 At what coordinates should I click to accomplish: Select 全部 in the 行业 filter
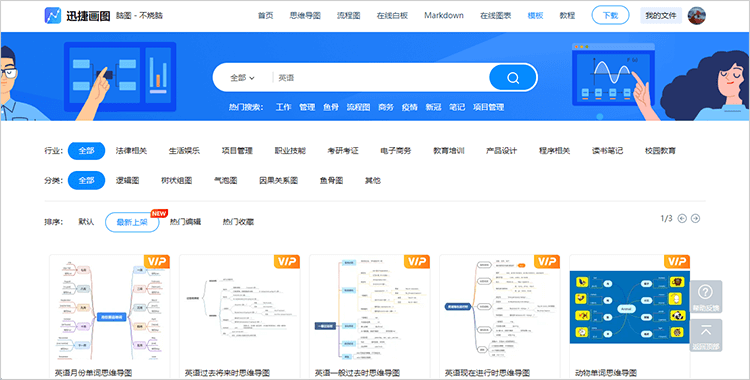click(x=87, y=151)
